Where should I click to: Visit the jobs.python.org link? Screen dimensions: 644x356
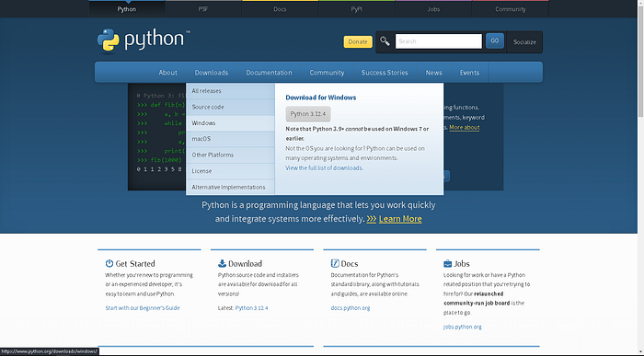click(x=463, y=327)
